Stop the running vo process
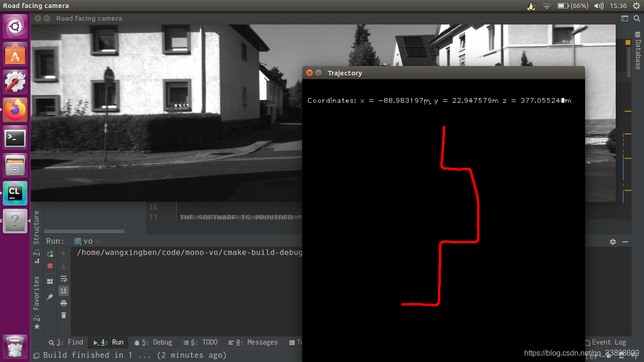The height and width of the screenshot is (362, 644). [50, 266]
